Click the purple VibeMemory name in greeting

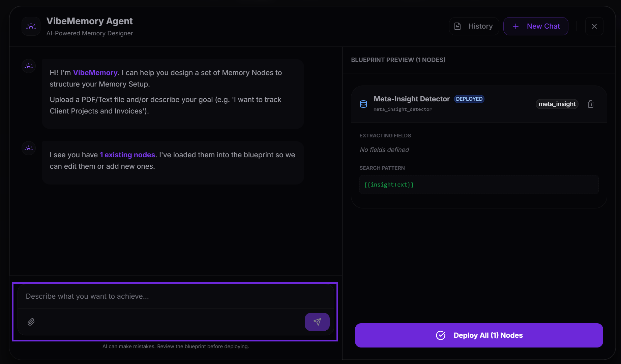(x=95, y=73)
